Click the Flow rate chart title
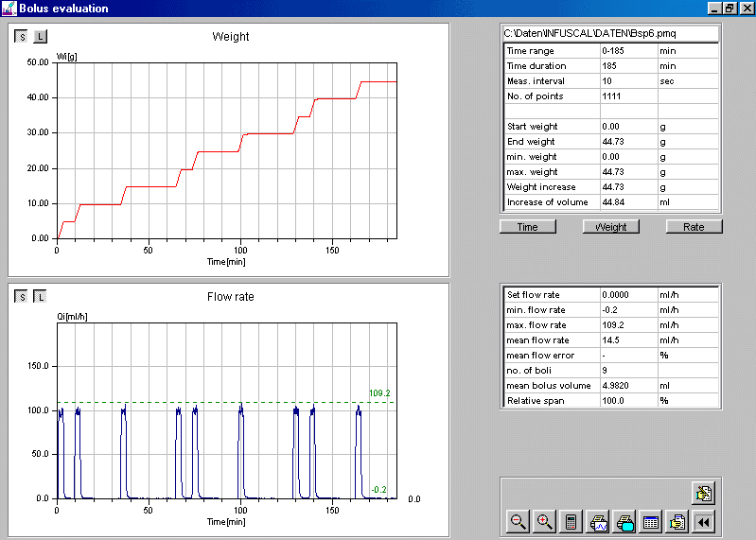 click(x=231, y=297)
